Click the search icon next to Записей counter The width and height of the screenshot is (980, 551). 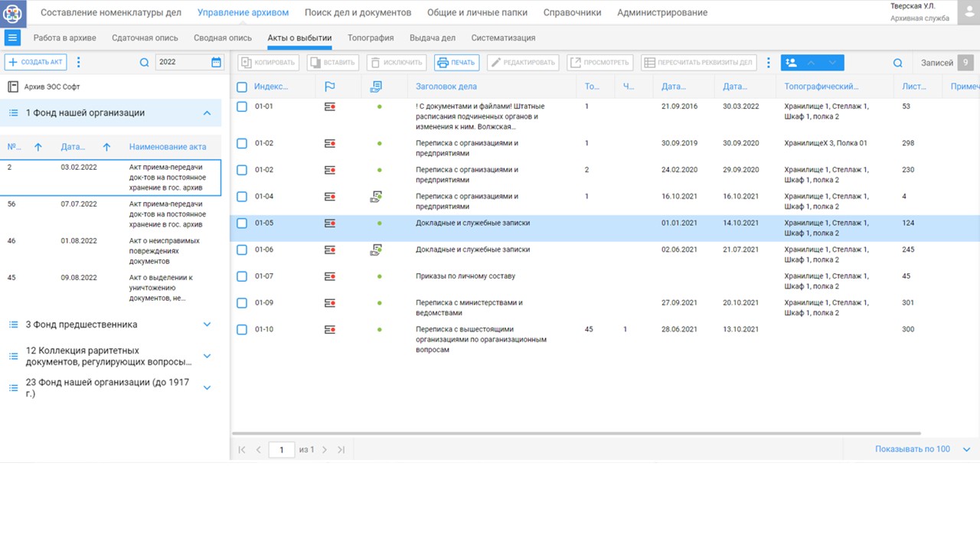[x=898, y=63]
